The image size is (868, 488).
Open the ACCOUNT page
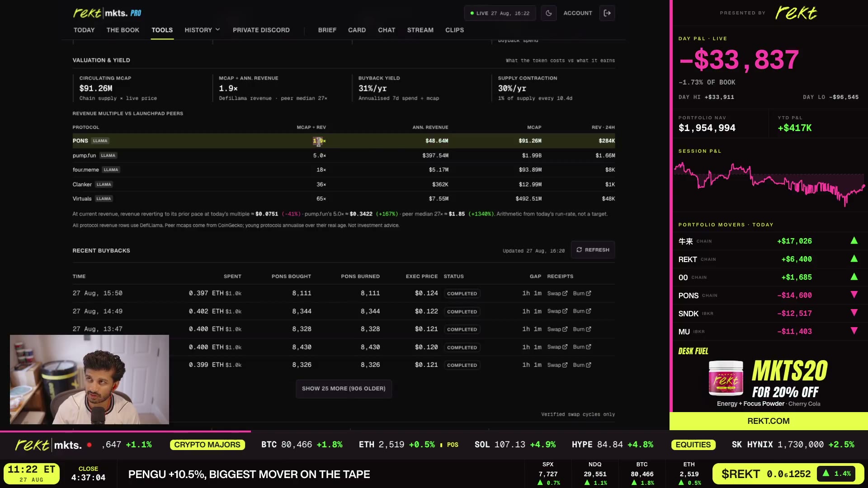coord(577,13)
